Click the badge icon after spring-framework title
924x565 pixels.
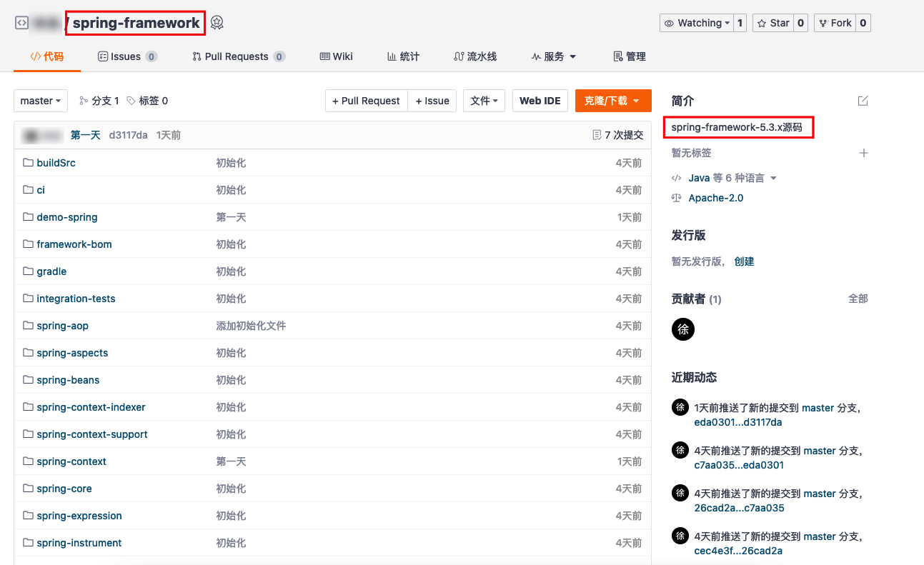(217, 23)
